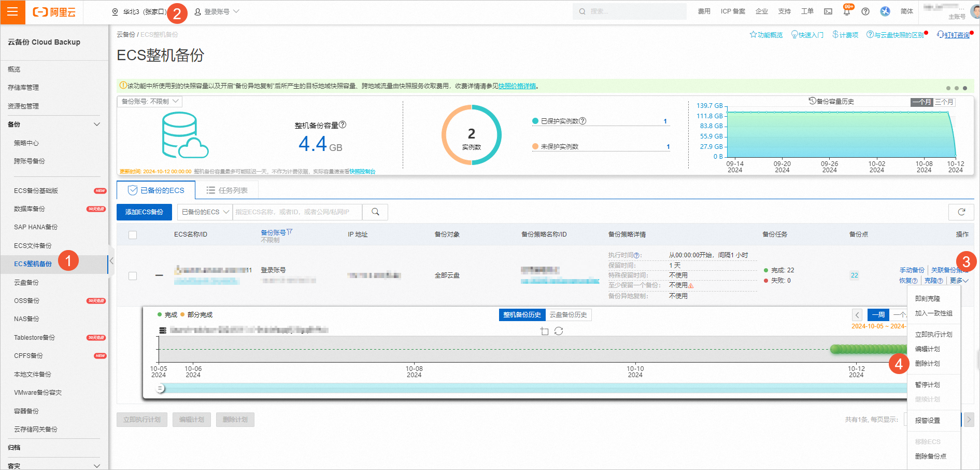Select 云盘备份历史 view
This screenshot has width=980, height=470.
coord(568,315)
